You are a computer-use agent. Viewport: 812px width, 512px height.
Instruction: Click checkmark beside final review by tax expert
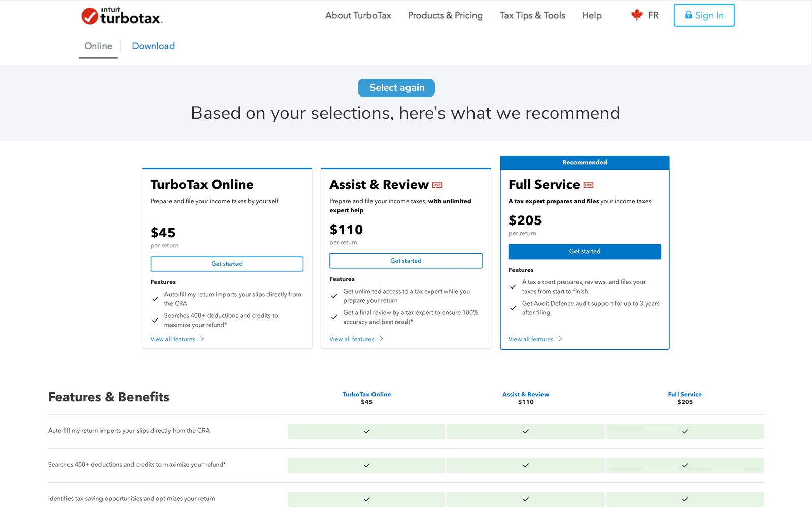pyautogui.click(x=334, y=317)
